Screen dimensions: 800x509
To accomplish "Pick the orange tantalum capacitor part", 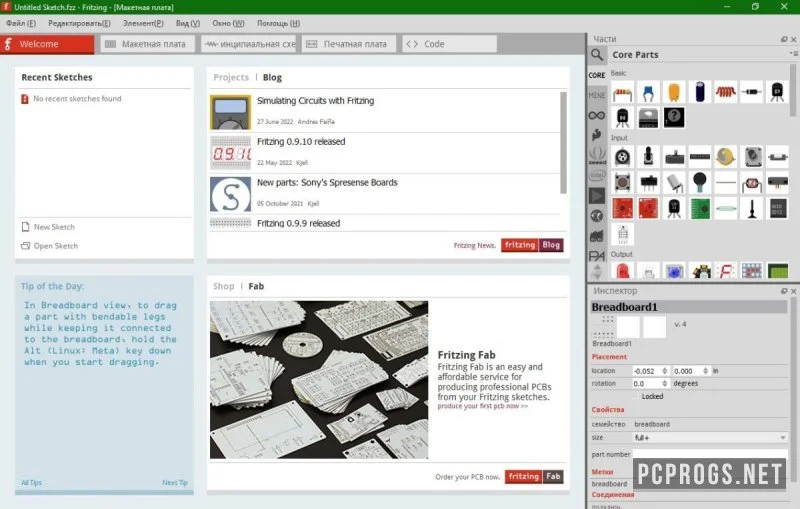I will (x=674, y=92).
